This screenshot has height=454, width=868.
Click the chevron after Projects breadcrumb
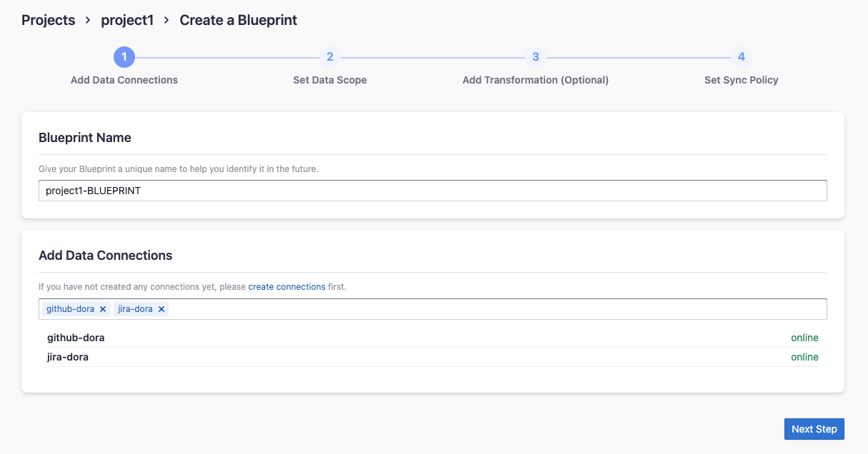point(88,20)
